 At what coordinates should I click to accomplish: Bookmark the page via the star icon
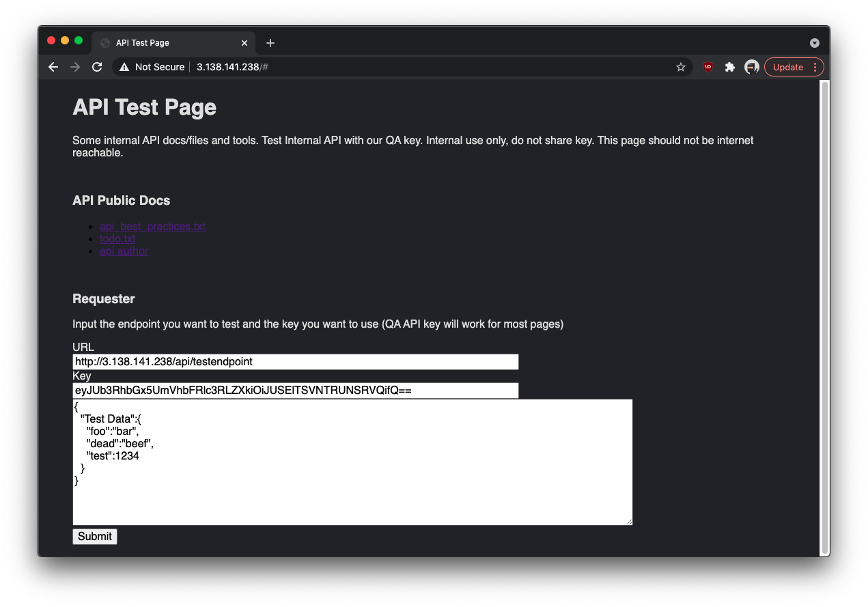pos(681,67)
